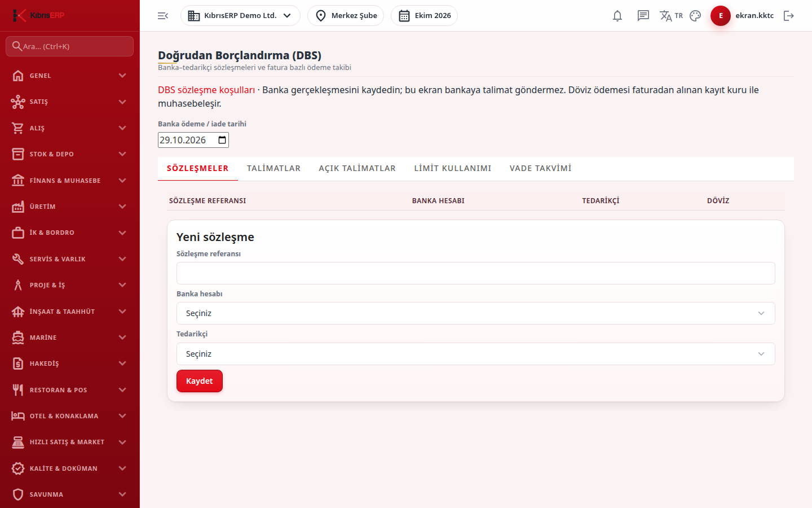Open Banka hesabı Seçiniz dropdown
Screen dimensions: 812x508
click(x=476, y=313)
